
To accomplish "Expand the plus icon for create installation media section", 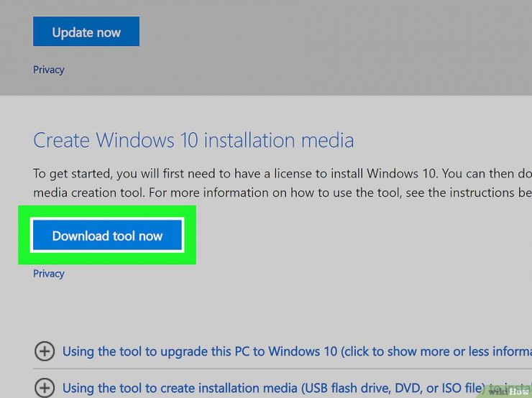I will [45, 387].
